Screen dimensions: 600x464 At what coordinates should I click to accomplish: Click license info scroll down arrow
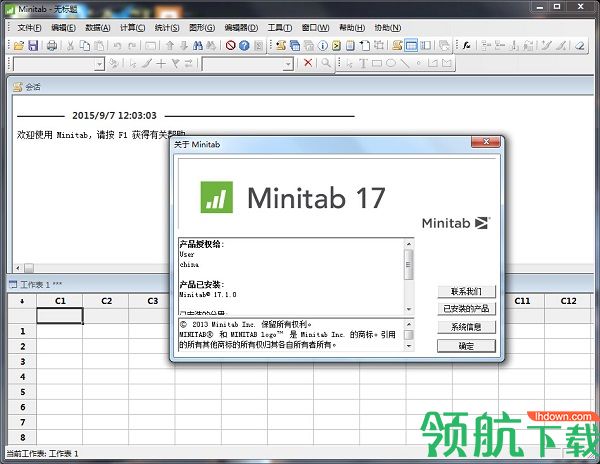pos(408,309)
